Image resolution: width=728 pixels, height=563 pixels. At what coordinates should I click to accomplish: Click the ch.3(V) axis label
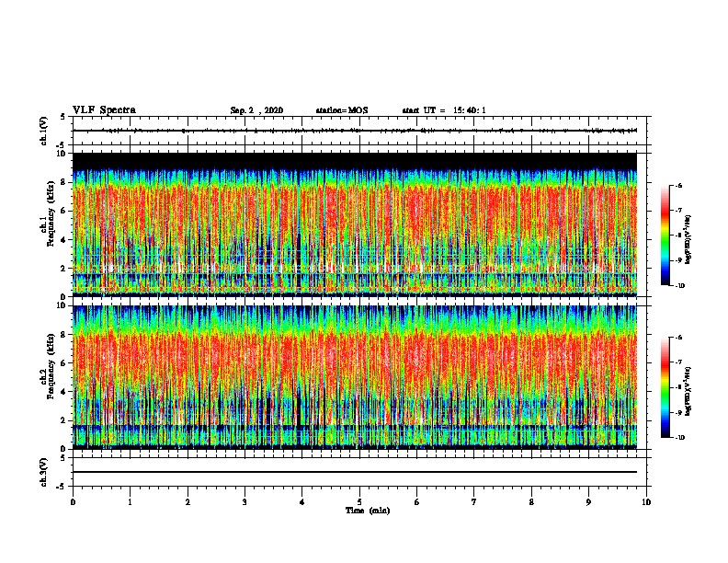click(x=43, y=472)
